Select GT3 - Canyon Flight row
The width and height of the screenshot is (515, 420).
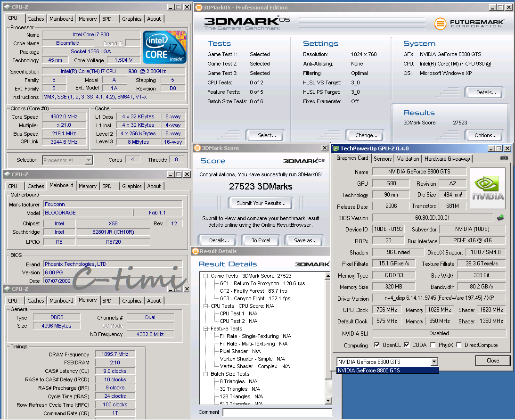255,298
